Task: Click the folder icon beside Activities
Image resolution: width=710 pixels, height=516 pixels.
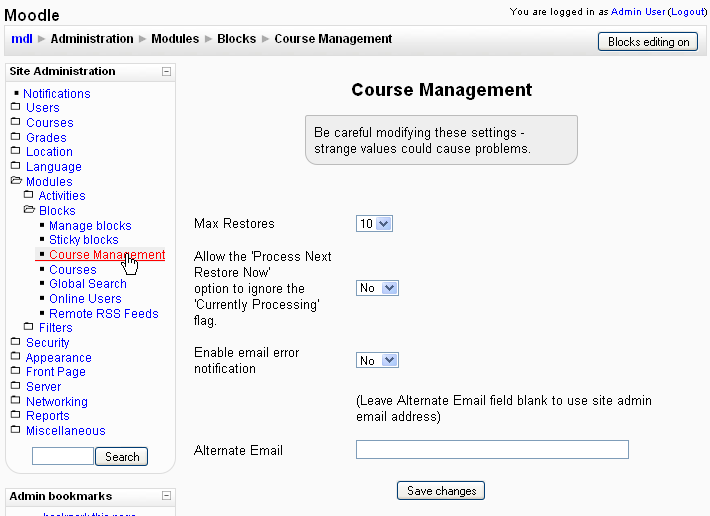Action: [29, 195]
